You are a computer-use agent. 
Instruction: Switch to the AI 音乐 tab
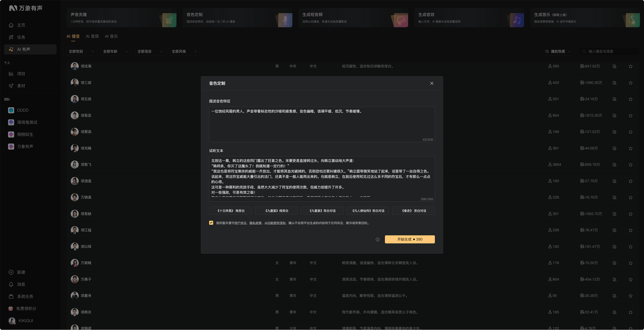coord(111,36)
